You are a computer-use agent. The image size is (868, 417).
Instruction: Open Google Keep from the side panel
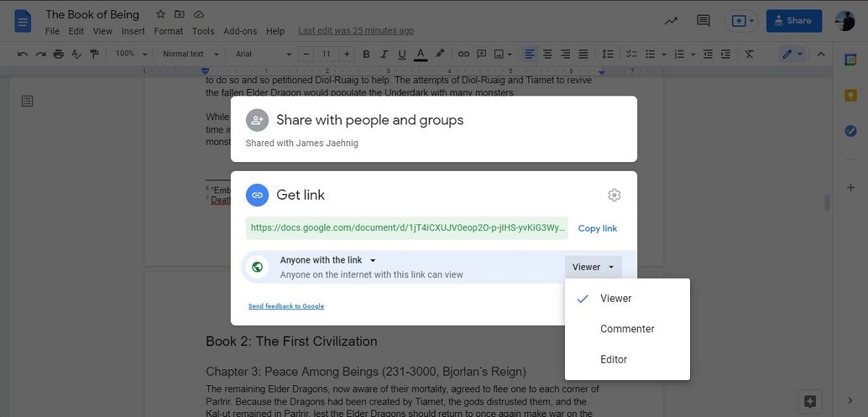[x=851, y=94]
